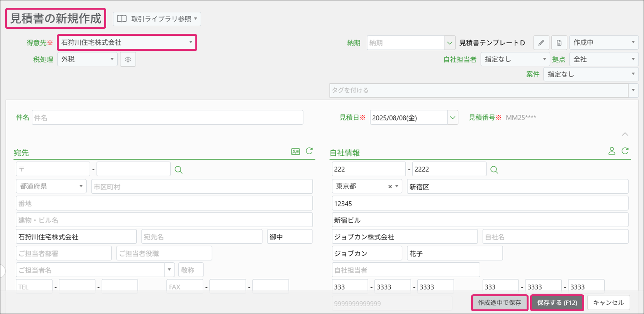Screen dimensions: 644x314
Task: Click the document preview icon beside template
Action: [x=559, y=43]
